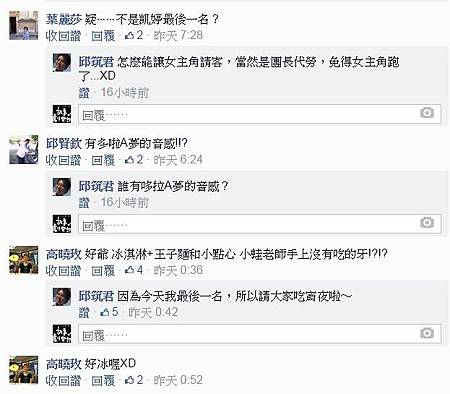Viewport: 450px width, 394px height.
Task: Open 邱筑君's avatar on the midnight snack reply
Action: pos(62,296)
